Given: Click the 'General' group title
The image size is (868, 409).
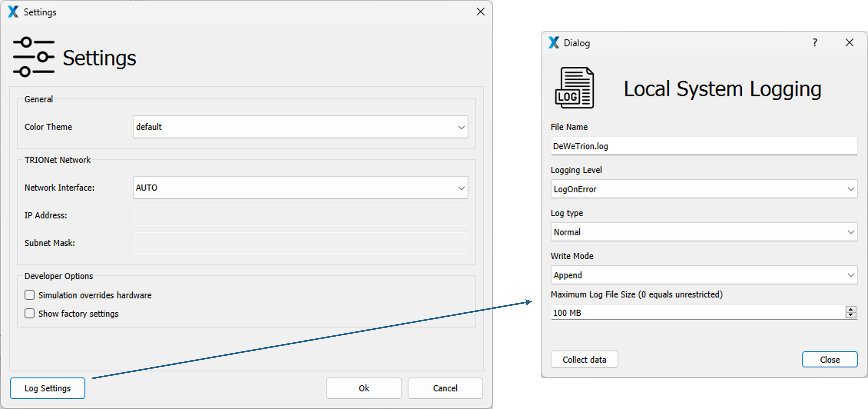Looking at the screenshot, I should click(x=39, y=99).
